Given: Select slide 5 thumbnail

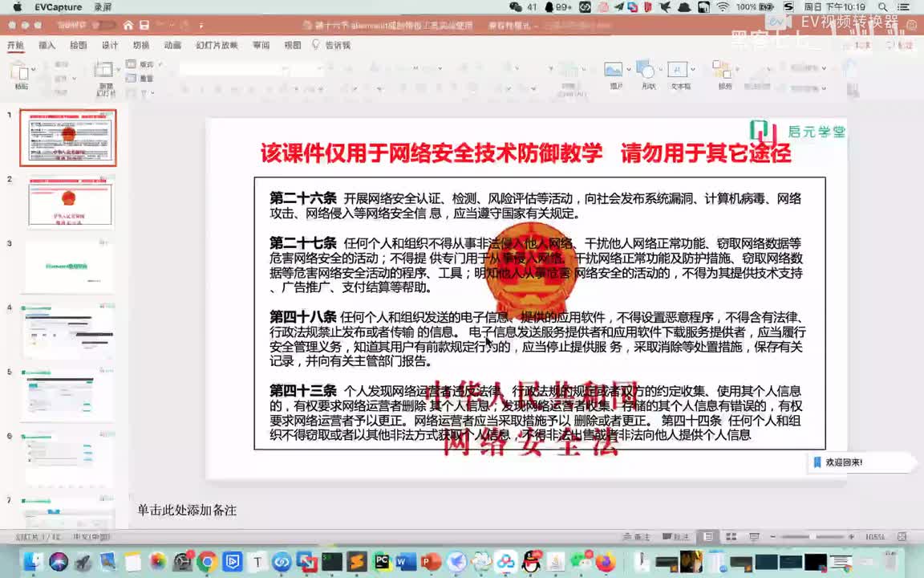Looking at the screenshot, I should click(68, 395).
